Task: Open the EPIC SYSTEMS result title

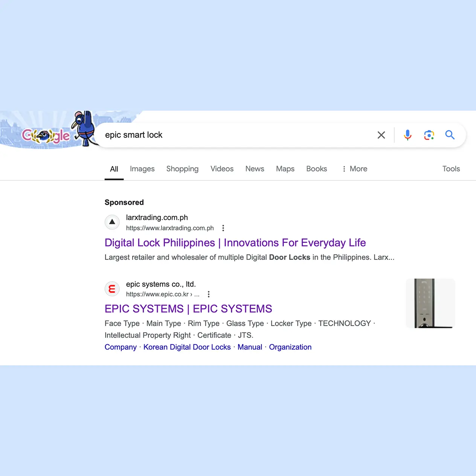Action: pos(188,309)
